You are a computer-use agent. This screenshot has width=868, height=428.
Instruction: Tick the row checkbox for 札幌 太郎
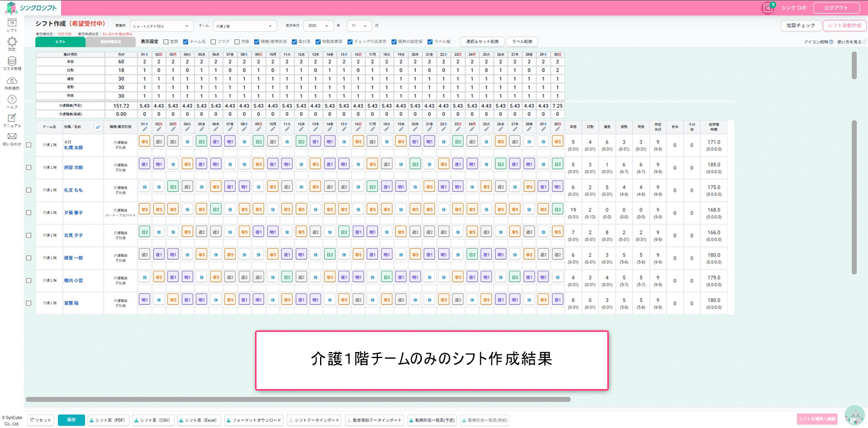pyautogui.click(x=29, y=145)
